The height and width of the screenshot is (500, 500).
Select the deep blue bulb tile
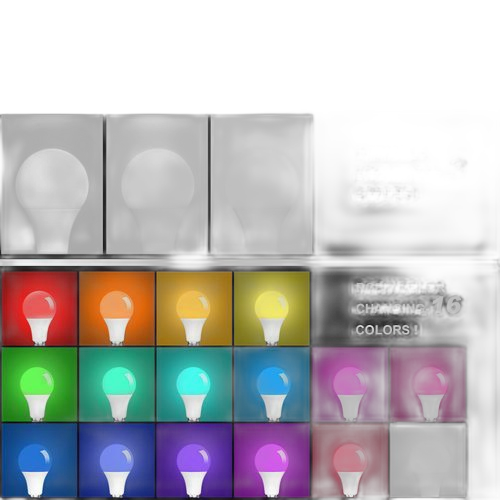click(40, 460)
